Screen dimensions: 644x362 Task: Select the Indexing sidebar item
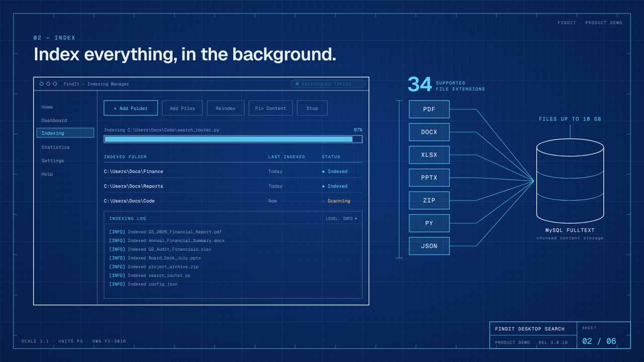point(65,133)
